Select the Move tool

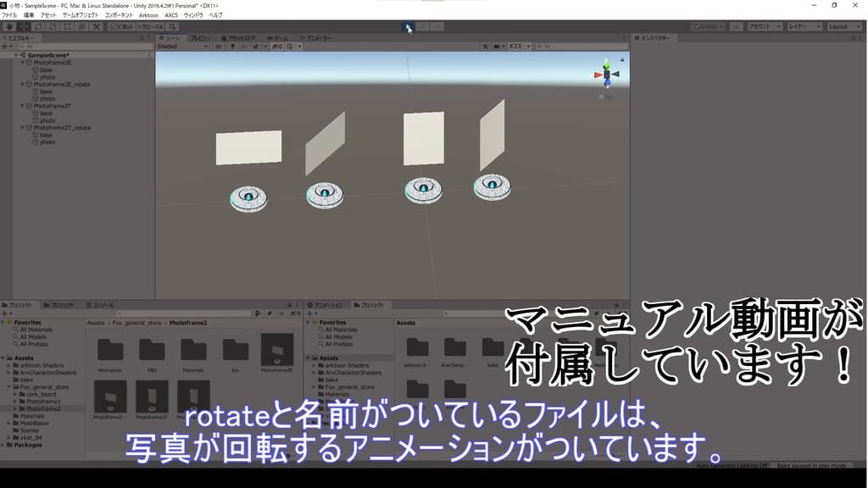[23, 26]
